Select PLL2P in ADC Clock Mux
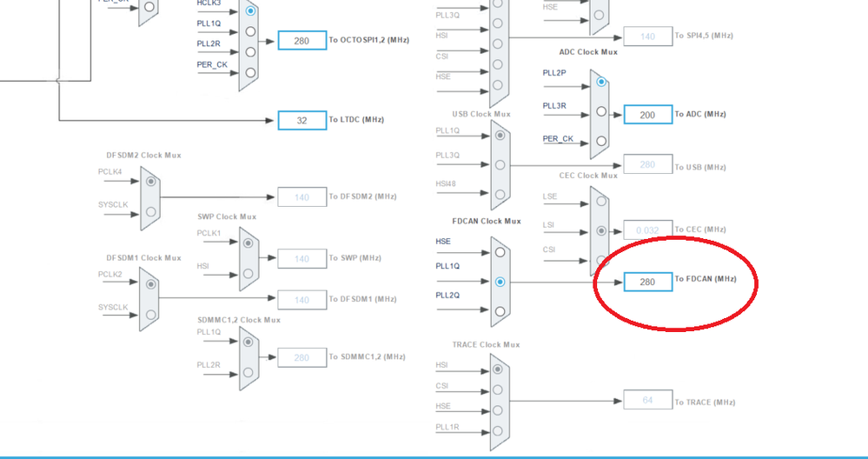This screenshot has height=459, width=868. pos(602,82)
